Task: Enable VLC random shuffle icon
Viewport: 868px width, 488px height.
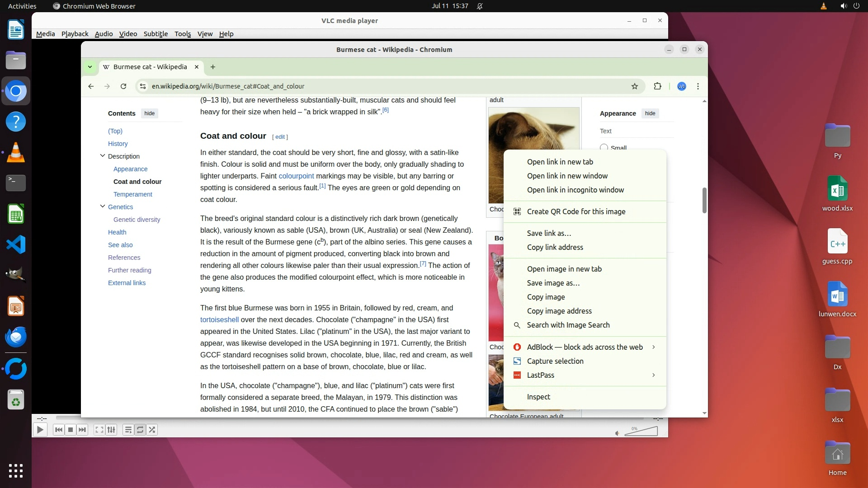Action: point(152,430)
